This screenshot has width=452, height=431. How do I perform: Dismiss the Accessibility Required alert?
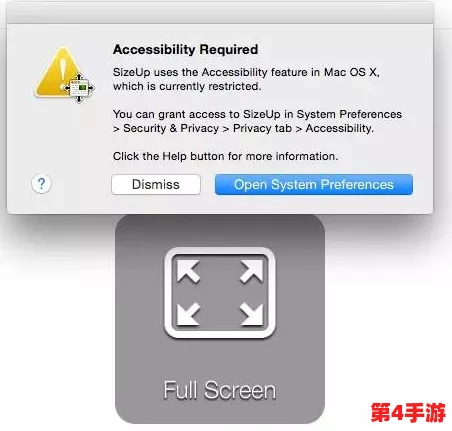click(x=156, y=184)
